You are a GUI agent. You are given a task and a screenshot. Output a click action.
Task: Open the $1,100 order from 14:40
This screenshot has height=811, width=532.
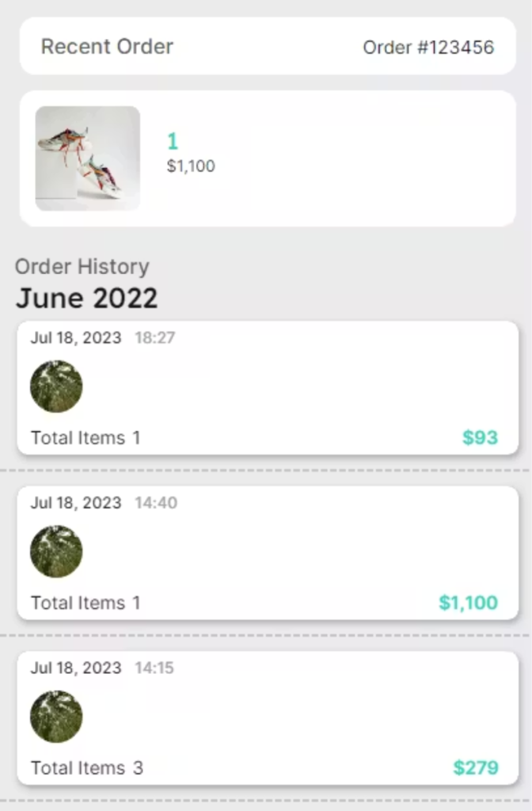266,552
